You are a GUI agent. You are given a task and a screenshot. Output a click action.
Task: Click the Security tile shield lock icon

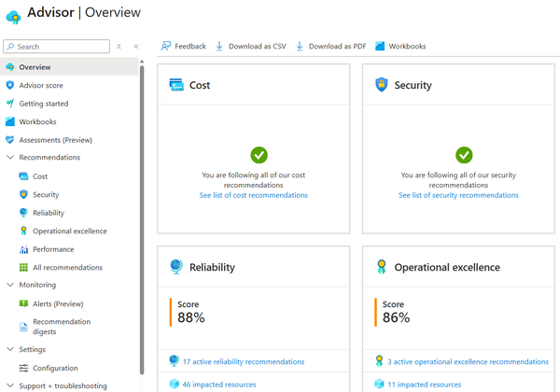[382, 85]
